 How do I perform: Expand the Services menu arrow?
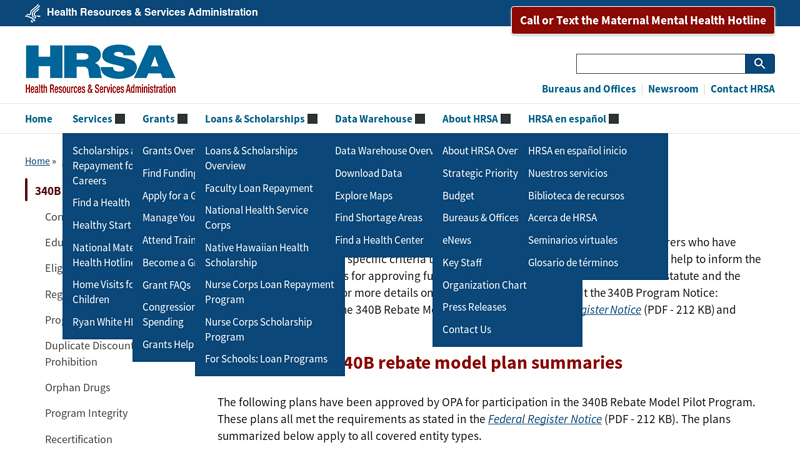tap(120, 119)
